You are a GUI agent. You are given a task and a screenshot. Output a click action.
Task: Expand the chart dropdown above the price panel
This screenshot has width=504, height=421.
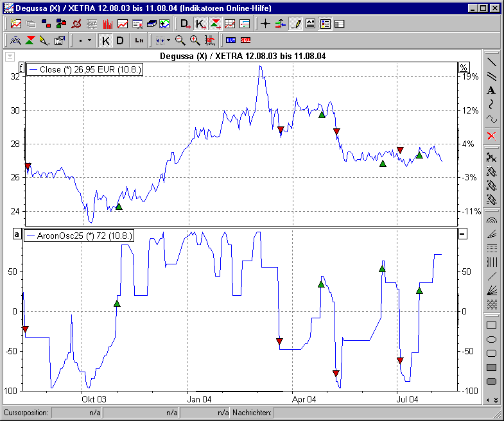coord(10,56)
